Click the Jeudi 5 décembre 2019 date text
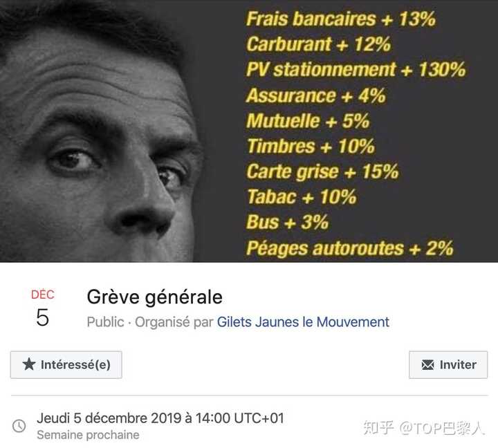Image resolution: width=498 pixels, height=448 pixels. click(x=160, y=418)
